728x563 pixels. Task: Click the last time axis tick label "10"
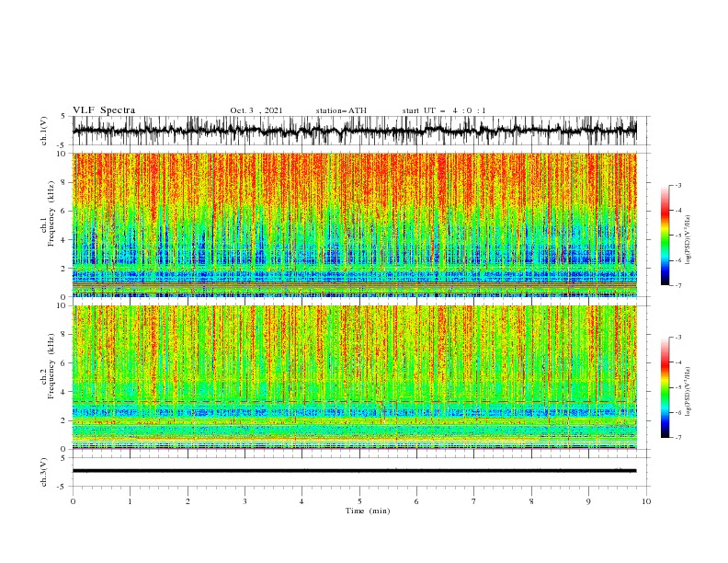[646, 501]
